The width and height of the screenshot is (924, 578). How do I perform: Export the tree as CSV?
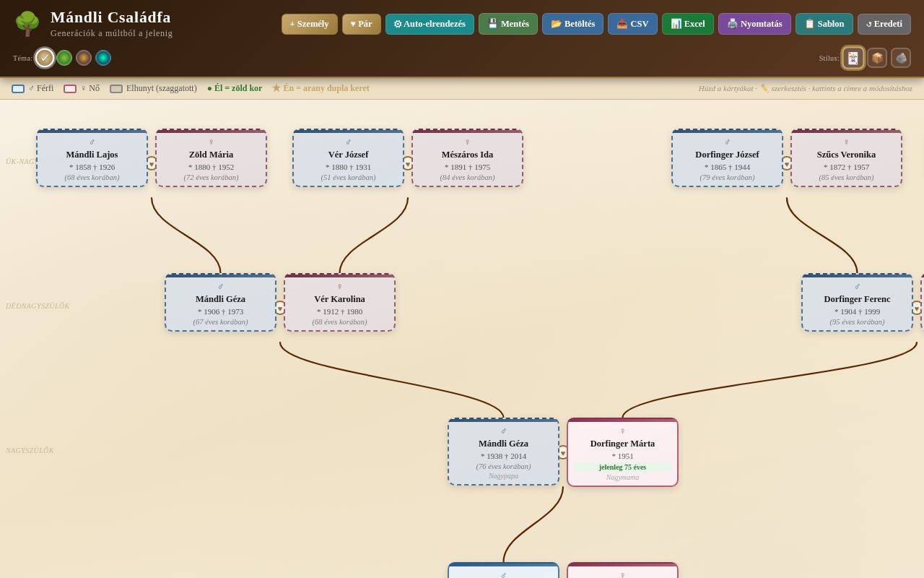click(632, 24)
